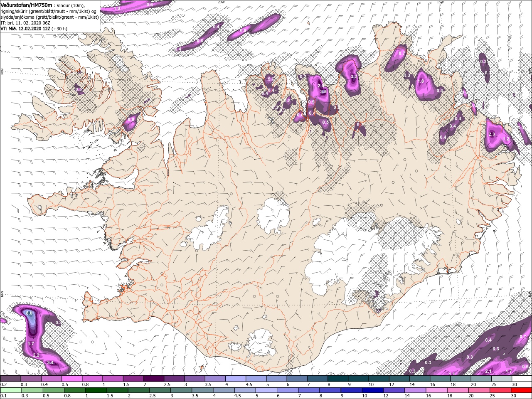
Task: Select dark teal swatch between 8 and 9, purple row
Action: tap(338, 379)
